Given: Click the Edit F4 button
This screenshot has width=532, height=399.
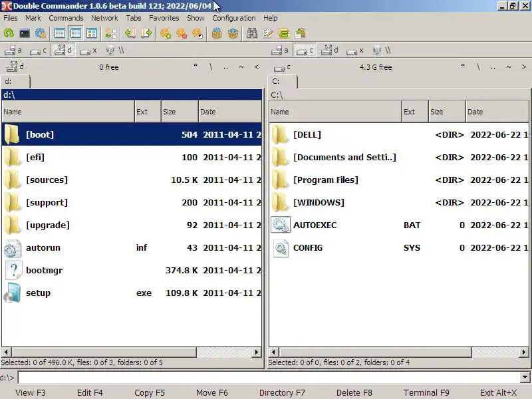Looking at the screenshot, I should pyautogui.click(x=90, y=392).
